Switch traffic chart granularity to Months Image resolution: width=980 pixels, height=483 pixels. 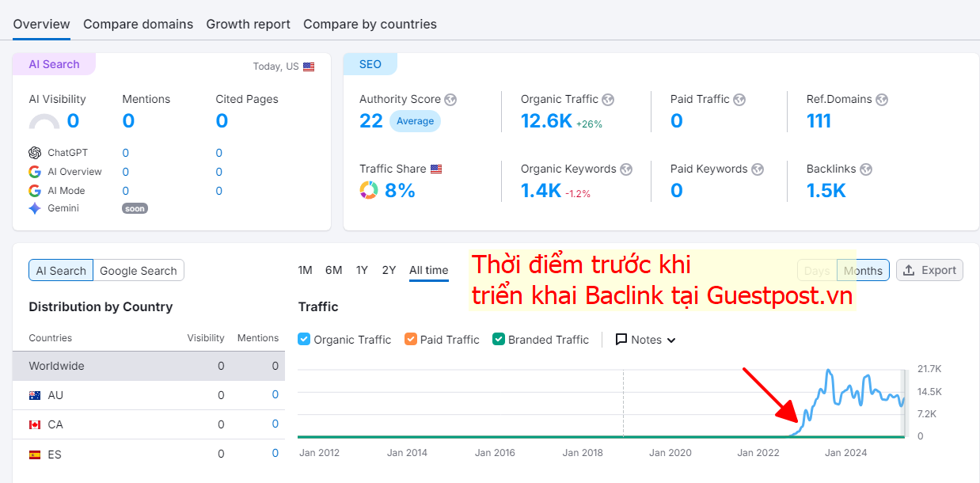pyautogui.click(x=863, y=270)
